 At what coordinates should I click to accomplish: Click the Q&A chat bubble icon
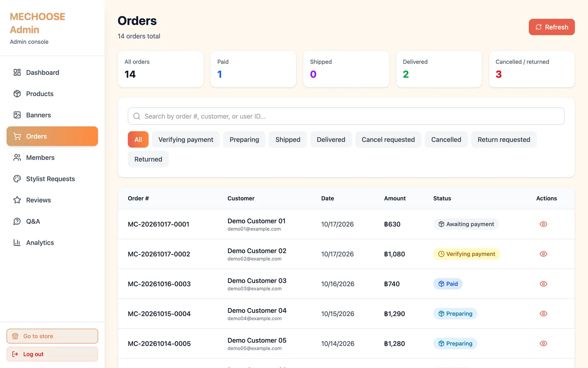[x=17, y=222]
